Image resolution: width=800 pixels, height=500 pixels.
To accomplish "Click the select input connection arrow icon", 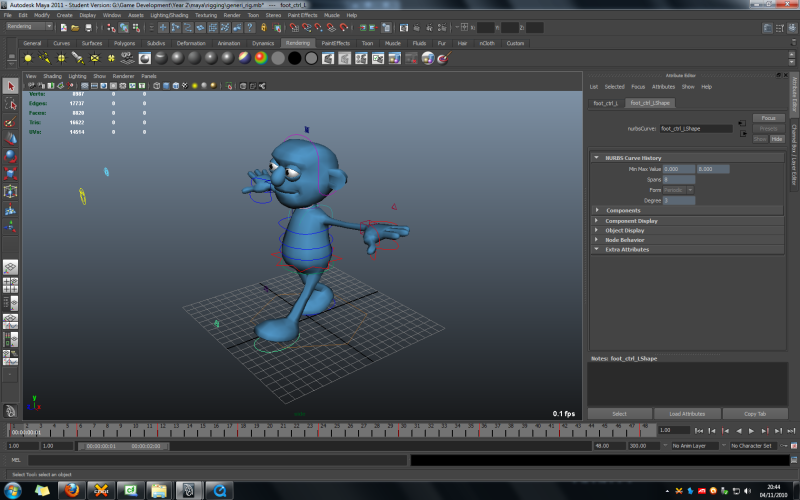I will pos(742,124).
